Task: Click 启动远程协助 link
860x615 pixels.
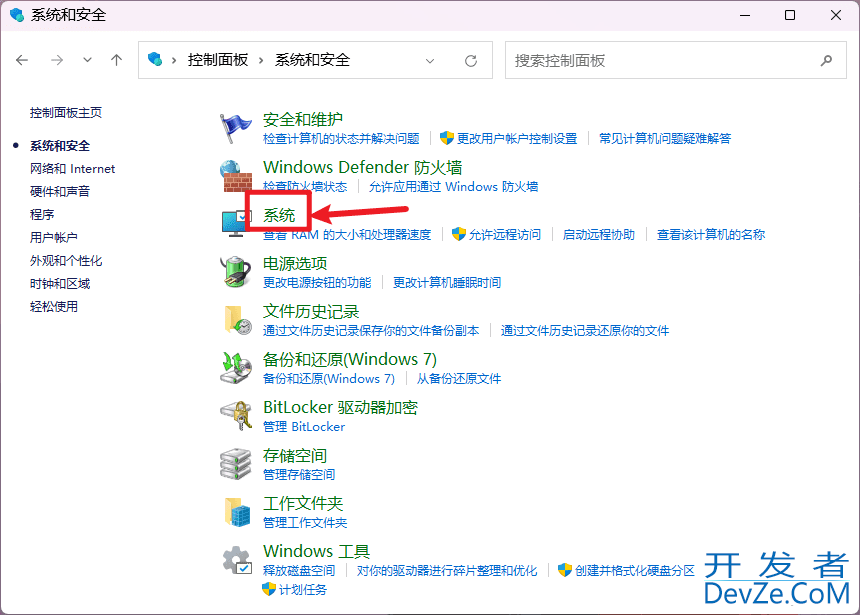Action: click(x=599, y=235)
